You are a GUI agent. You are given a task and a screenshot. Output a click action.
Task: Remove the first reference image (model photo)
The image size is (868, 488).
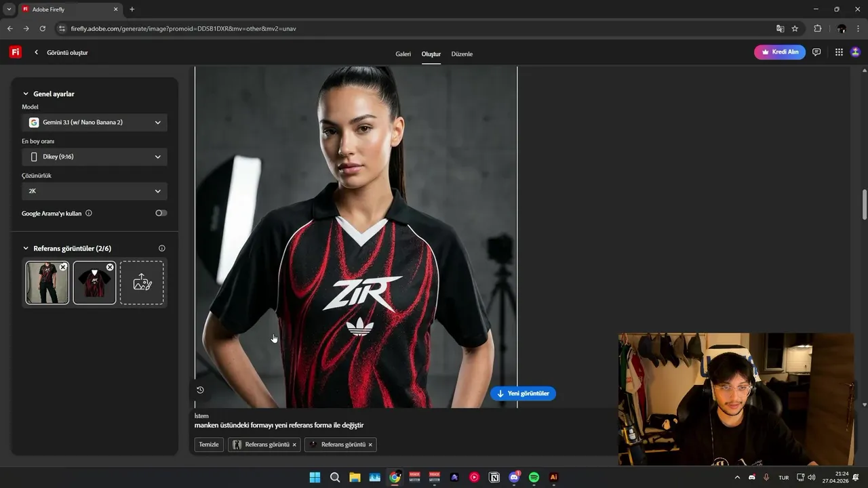pos(63,267)
